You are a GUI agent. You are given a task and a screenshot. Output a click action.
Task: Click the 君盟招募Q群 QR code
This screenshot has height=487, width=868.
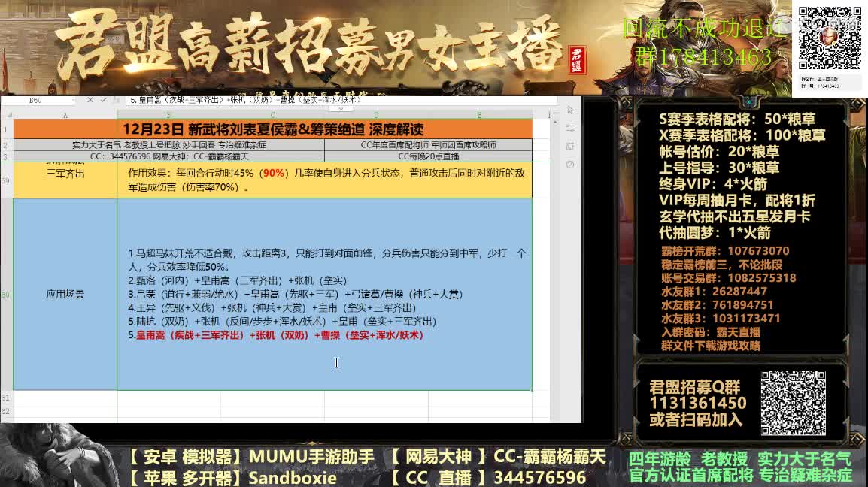[x=793, y=403]
